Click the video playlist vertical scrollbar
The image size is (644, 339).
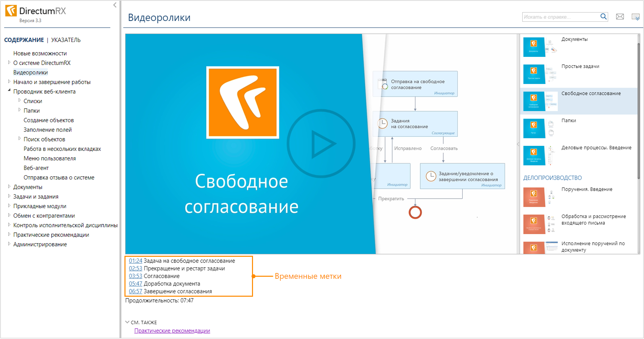pos(639,112)
